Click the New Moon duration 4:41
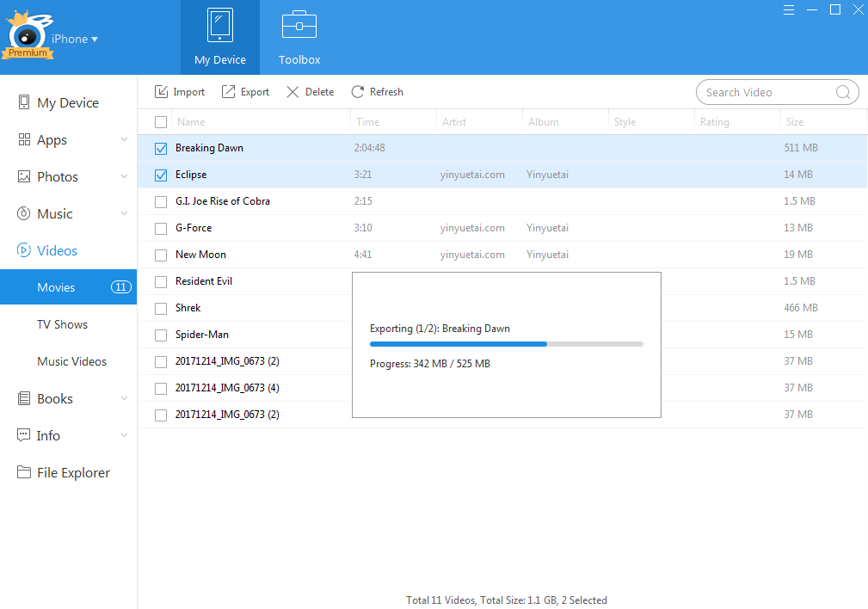 pyautogui.click(x=362, y=254)
